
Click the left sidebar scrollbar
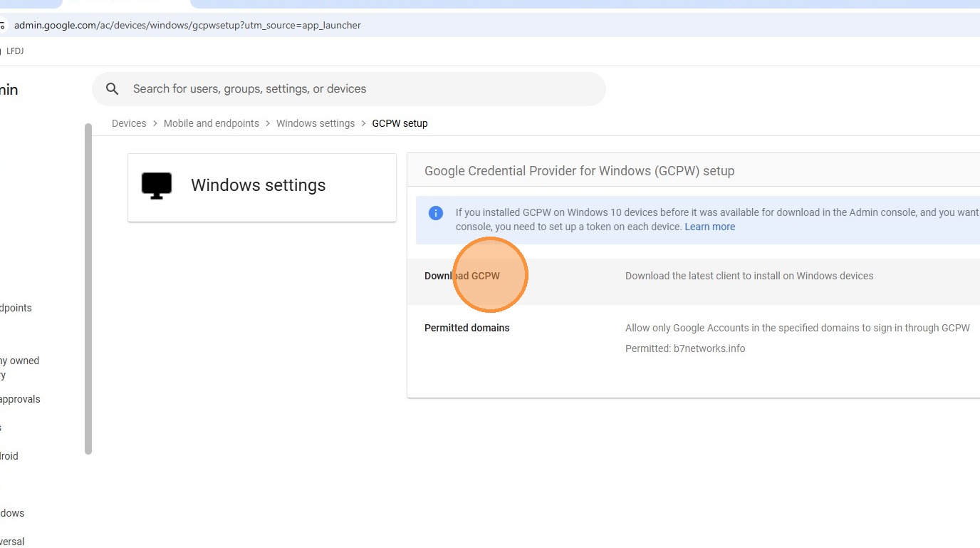(x=88, y=289)
